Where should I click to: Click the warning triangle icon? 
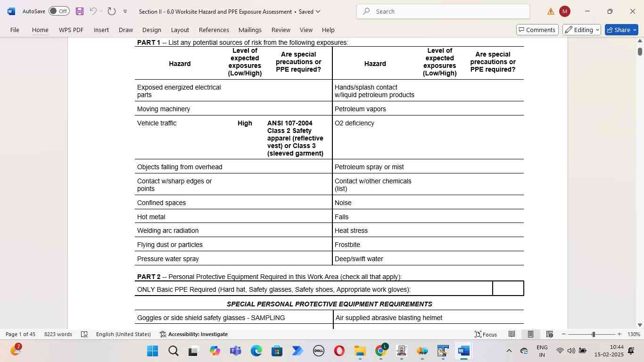[551, 11]
